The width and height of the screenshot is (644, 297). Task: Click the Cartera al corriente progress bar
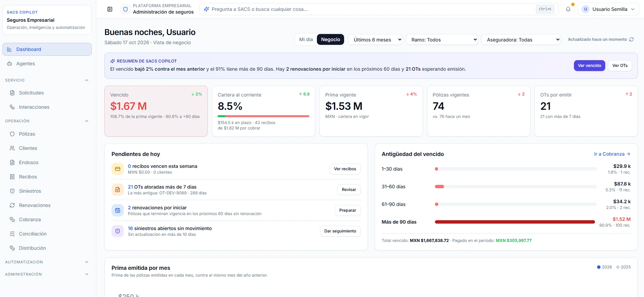click(x=264, y=116)
